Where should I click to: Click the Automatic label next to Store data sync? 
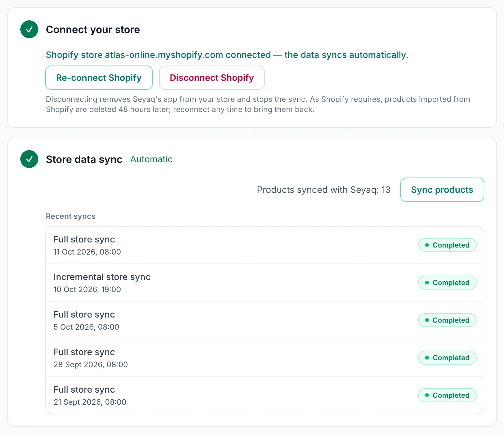pyautogui.click(x=151, y=159)
